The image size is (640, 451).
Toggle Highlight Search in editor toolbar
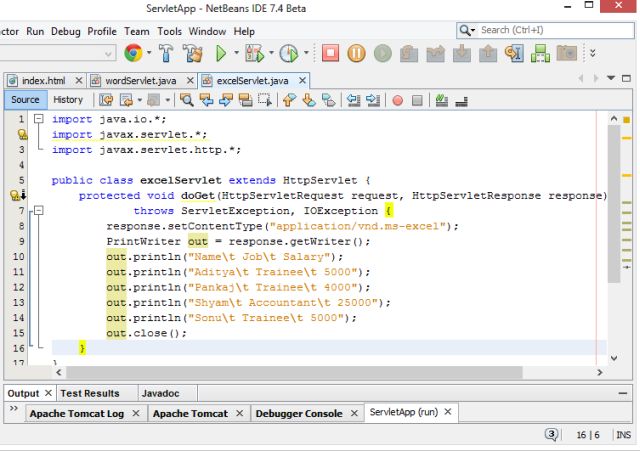(245, 100)
